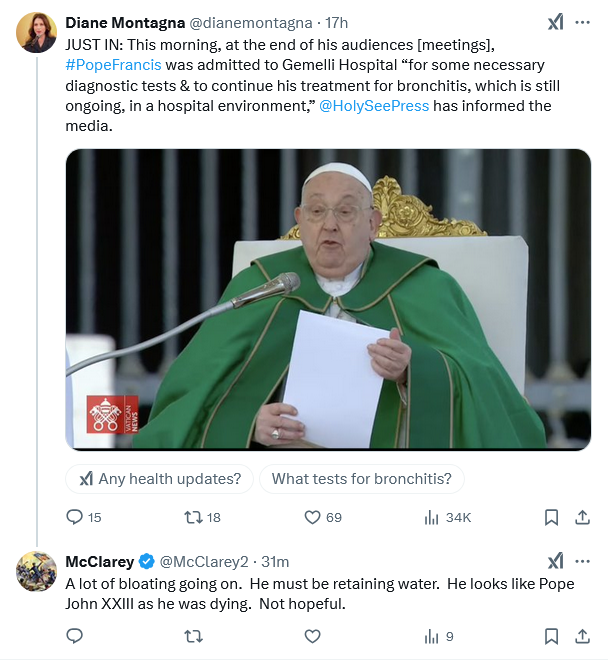Share Diane Montagna's post

coord(582,517)
